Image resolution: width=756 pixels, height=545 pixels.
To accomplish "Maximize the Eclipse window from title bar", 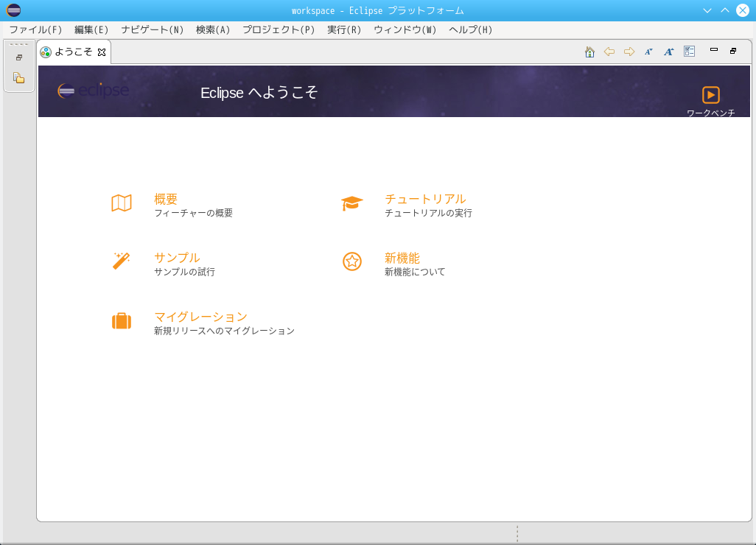I will pos(725,10).
